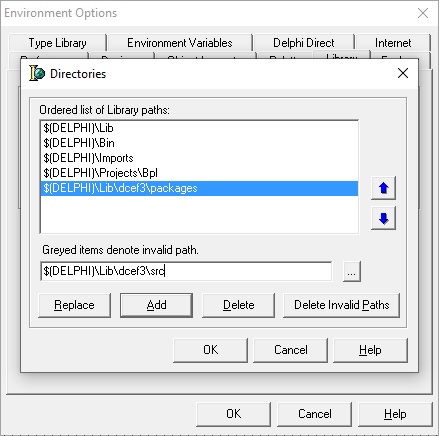The image size is (439, 436).
Task: Cancel the Directories dialog
Action: pos(290,350)
